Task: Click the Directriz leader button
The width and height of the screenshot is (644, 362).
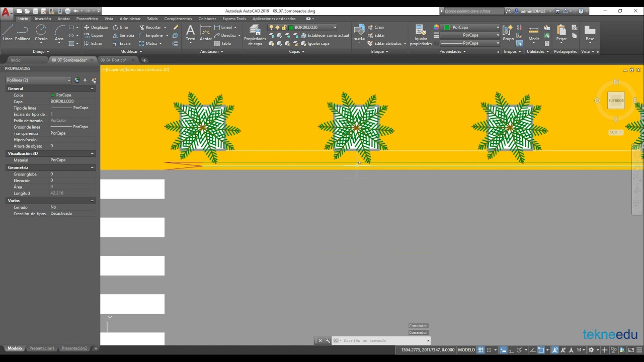Action: pos(225,36)
